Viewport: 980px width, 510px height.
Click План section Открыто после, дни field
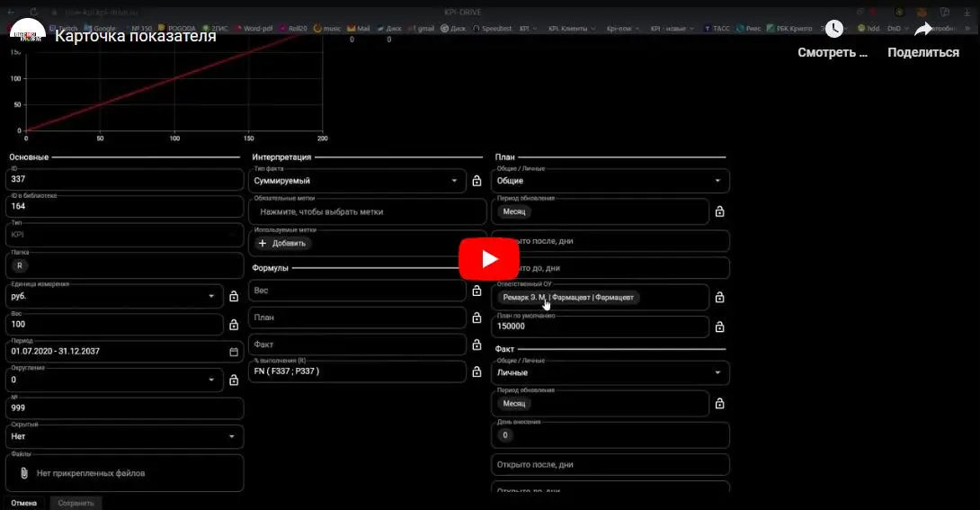[x=610, y=241]
